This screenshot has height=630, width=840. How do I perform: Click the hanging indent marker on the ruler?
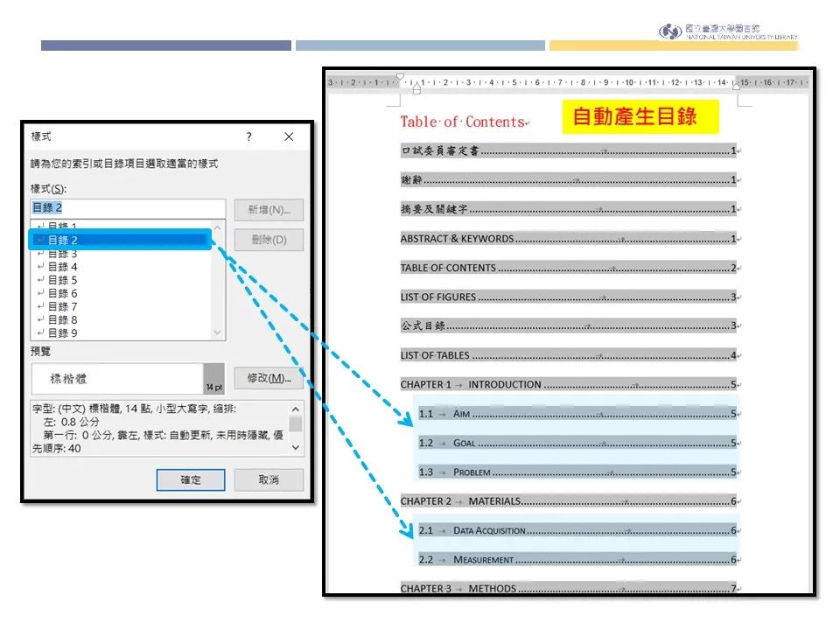(x=417, y=88)
